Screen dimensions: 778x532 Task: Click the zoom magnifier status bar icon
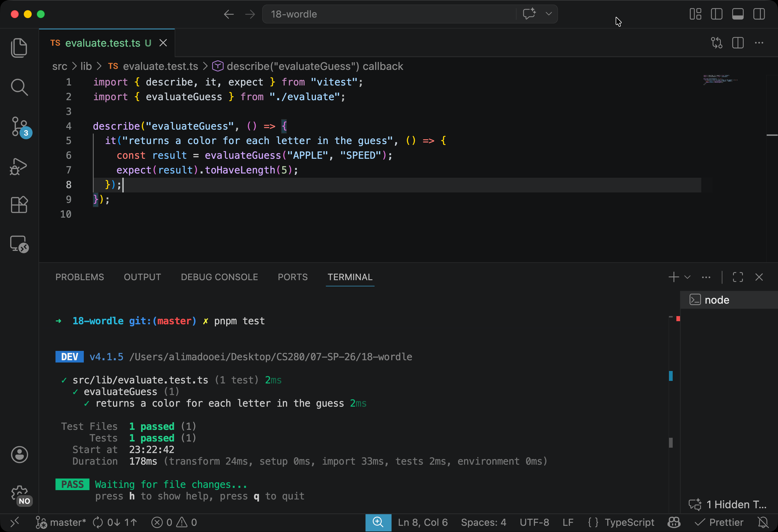[378, 522]
